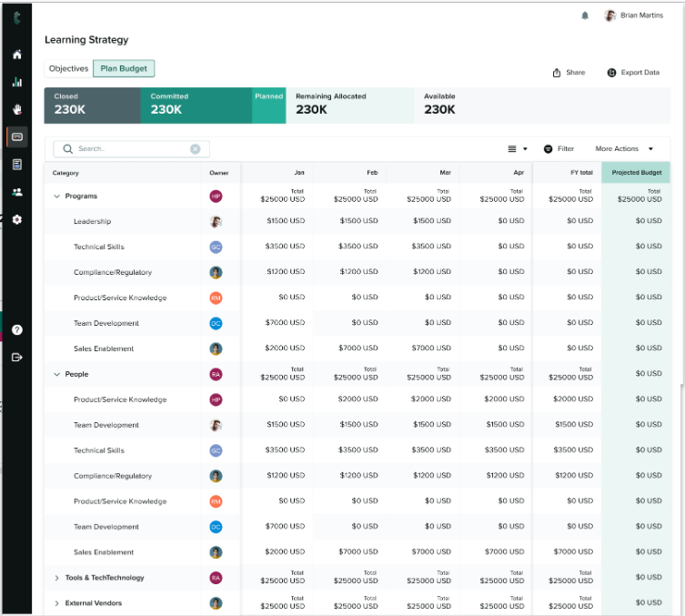Open the sidebar settings gear
Image resolution: width=685 pixels, height=616 pixels.
[x=16, y=220]
